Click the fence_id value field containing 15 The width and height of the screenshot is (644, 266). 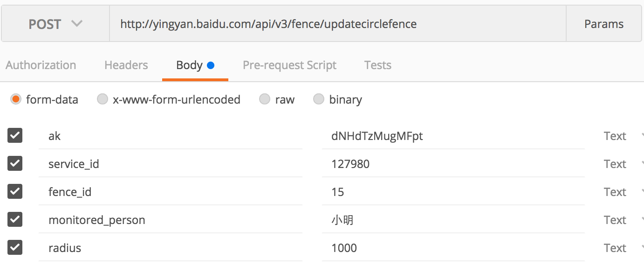(452, 192)
